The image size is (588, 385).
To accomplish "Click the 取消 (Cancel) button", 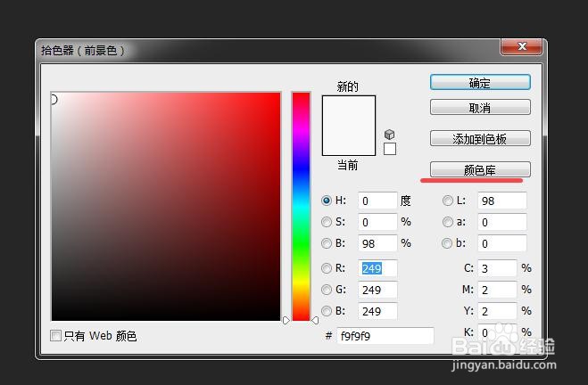I will tap(480, 108).
